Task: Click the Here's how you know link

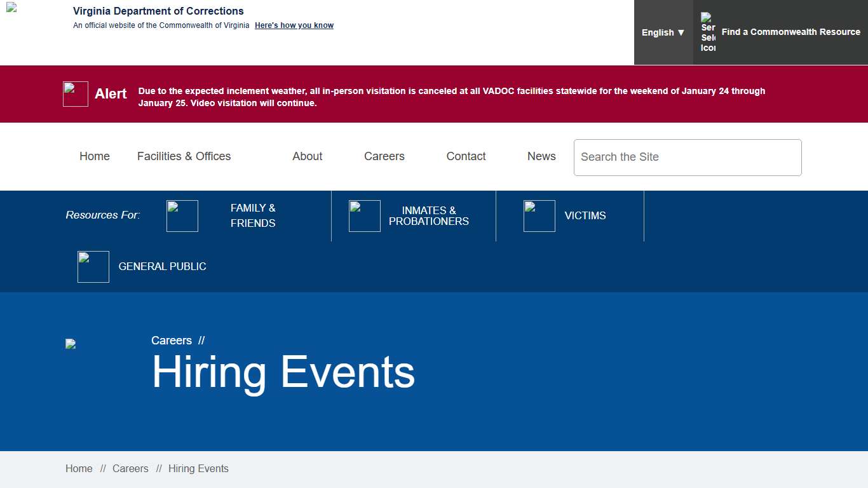Action: click(x=294, y=25)
